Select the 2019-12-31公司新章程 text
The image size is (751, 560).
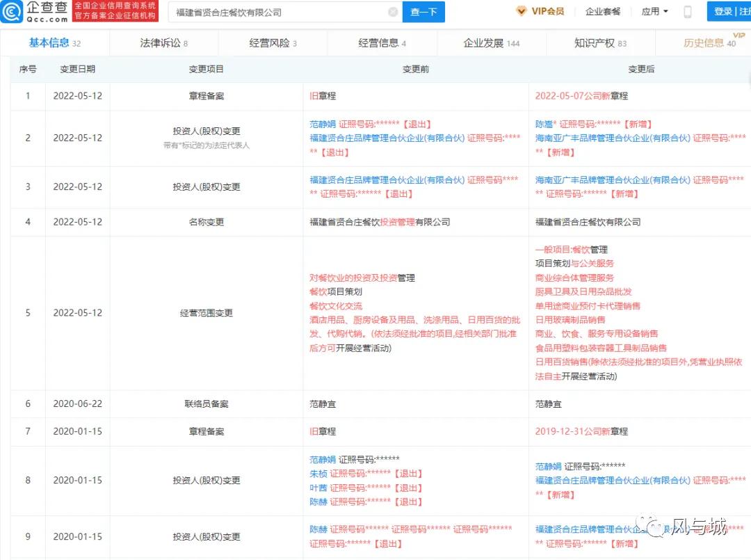[581, 431]
